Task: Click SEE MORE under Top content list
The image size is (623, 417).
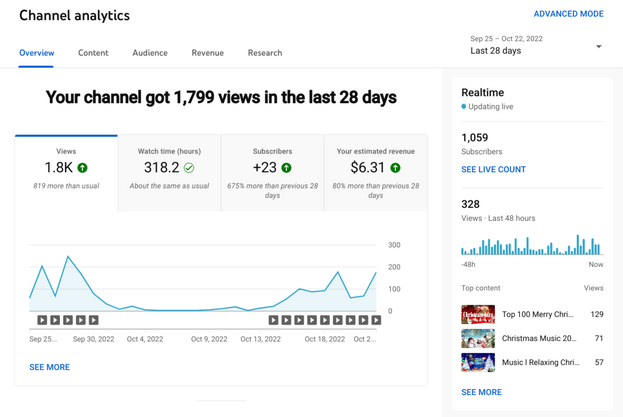Action: click(x=481, y=392)
